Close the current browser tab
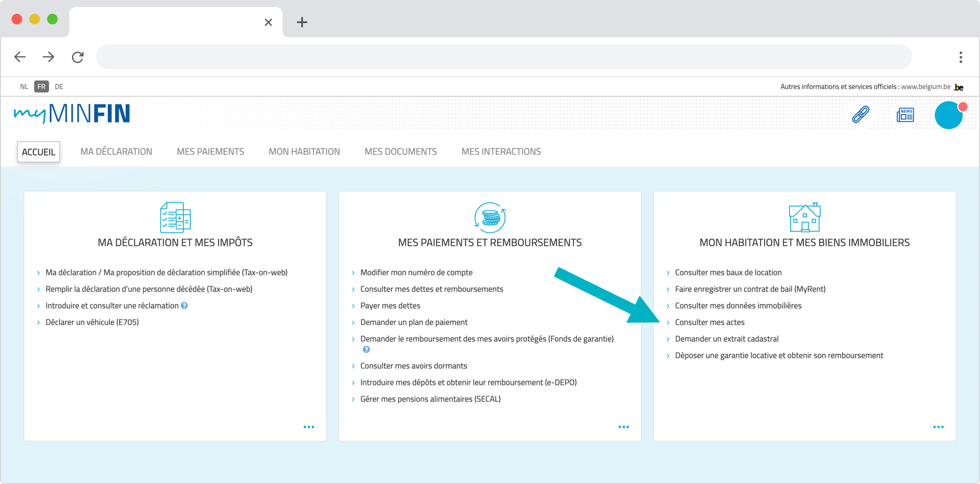 pos(268,22)
